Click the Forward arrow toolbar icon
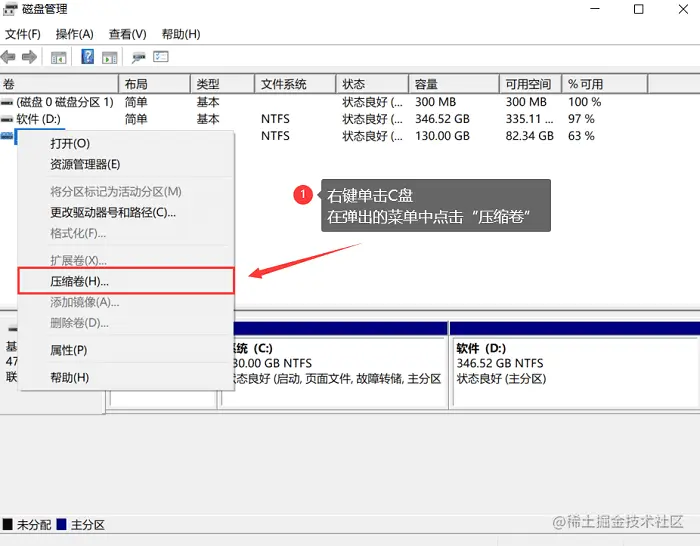Viewport: 700px width, 546px height. (x=29, y=57)
